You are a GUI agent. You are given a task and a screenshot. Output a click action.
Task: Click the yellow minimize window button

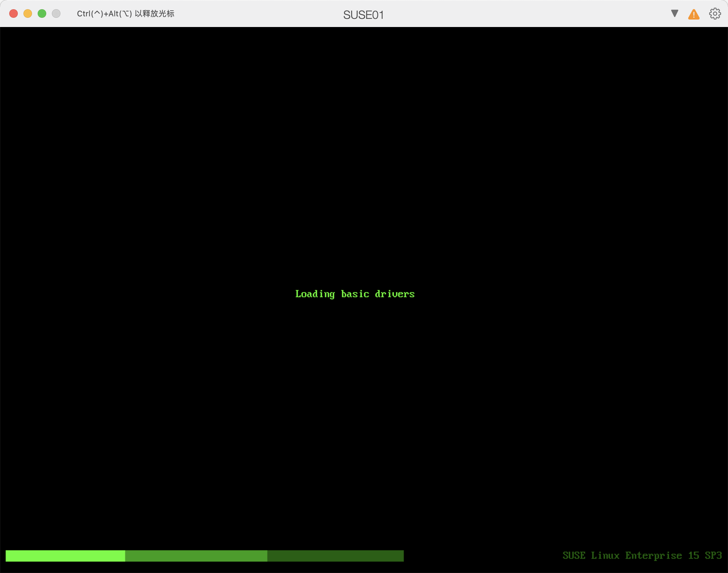pos(28,14)
